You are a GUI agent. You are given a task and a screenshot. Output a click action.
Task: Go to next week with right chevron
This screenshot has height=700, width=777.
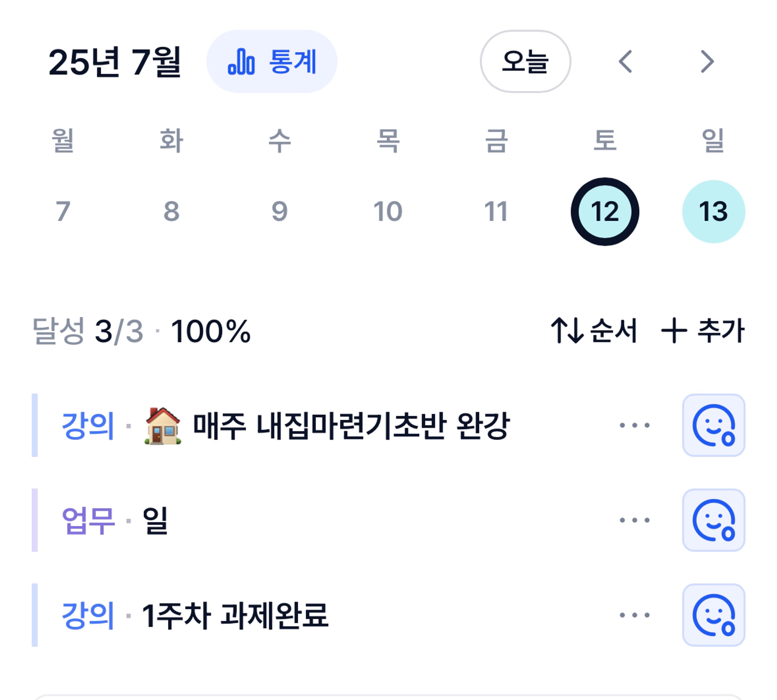point(707,62)
